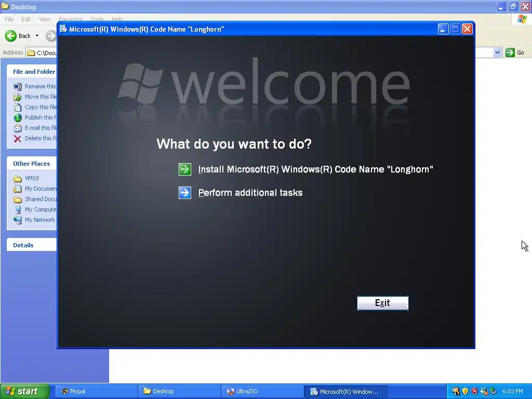Click Safely Remove Hardware tray icon
The height and width of the screenshot is (399, 532).
tap(493, 392)
